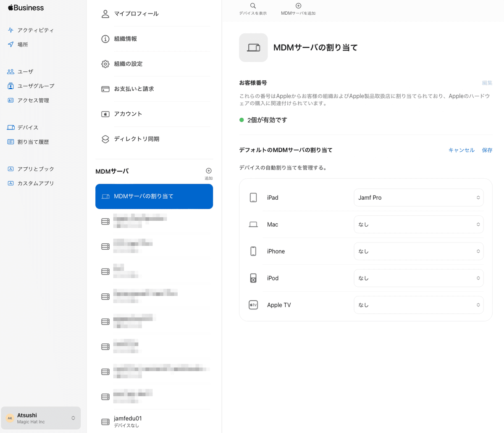
Task: Click the iPhone device icon
Action: tap(253, 251)
